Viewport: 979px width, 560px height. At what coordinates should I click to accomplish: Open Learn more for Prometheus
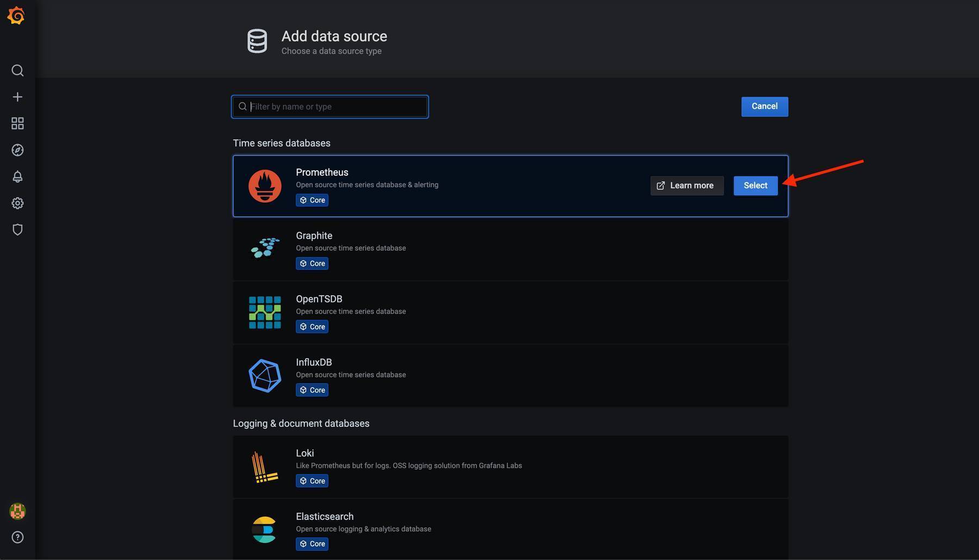pos(687,186)
